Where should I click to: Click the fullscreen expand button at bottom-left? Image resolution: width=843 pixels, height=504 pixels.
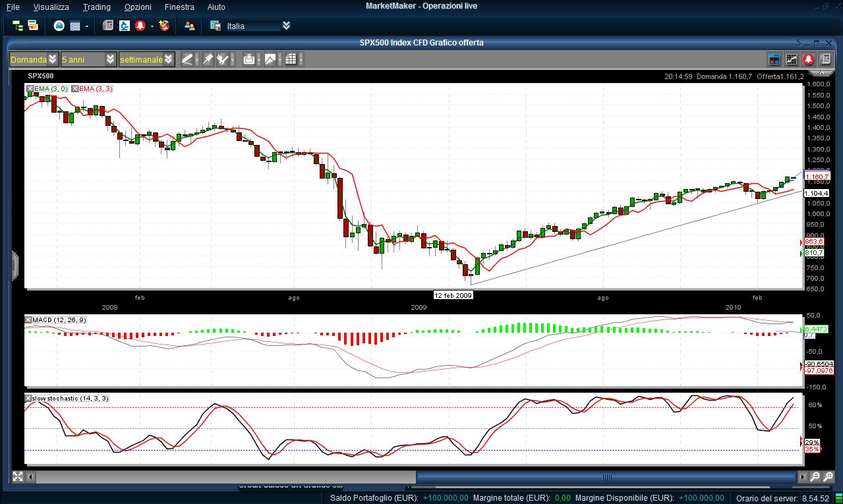(18, 476)
